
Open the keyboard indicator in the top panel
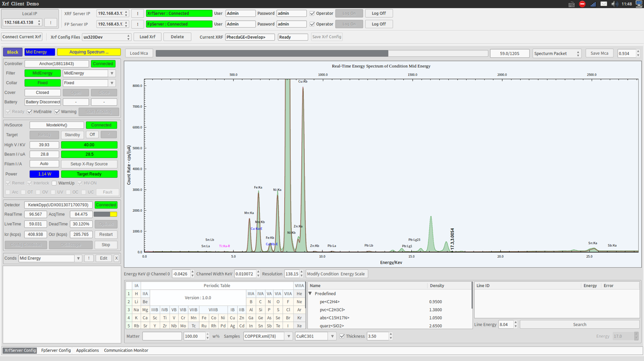point(571,4)
